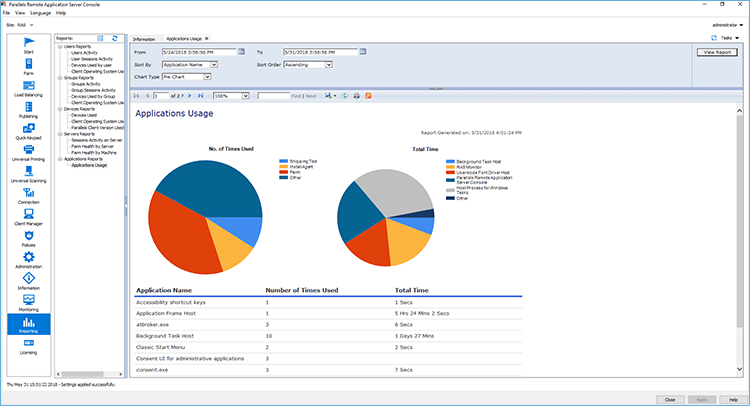Switch to the Information tab

(144, 39)
